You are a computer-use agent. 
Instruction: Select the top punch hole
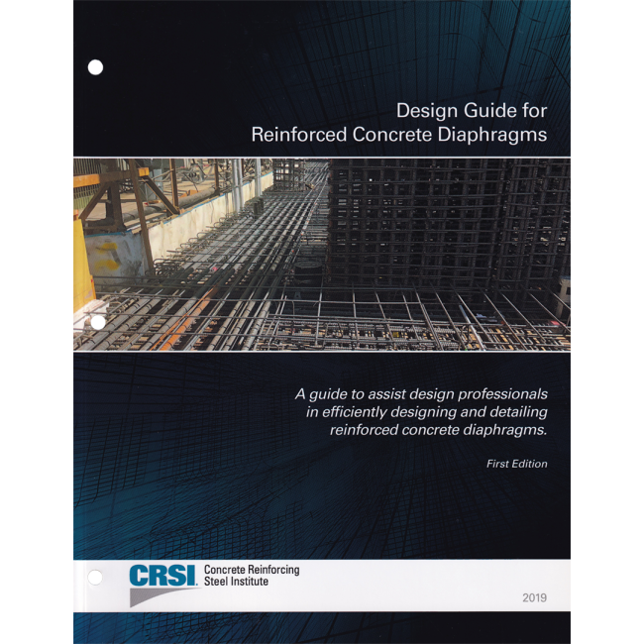click(95, 67)
